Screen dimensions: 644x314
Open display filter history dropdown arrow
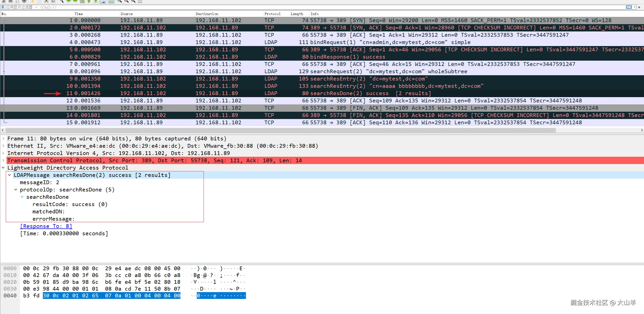[635, 7]
